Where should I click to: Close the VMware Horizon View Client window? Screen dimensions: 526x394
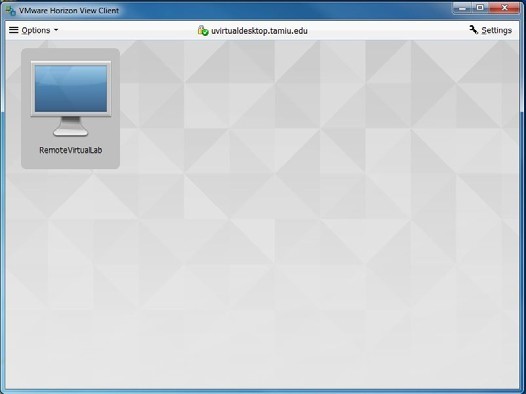pyautogui.click(x=504, y=8)
